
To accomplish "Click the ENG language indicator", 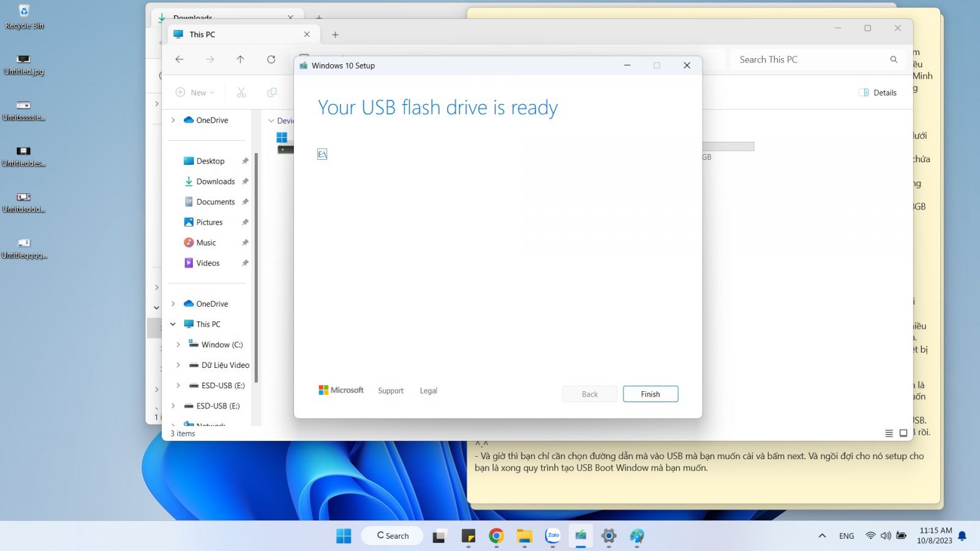I will 846,536.
